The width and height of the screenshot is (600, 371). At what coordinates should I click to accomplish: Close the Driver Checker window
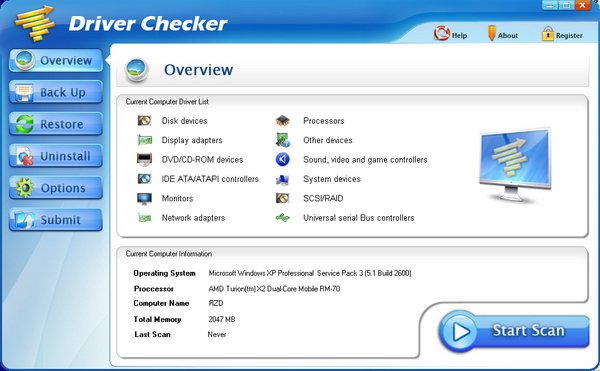tap(582, 5)
